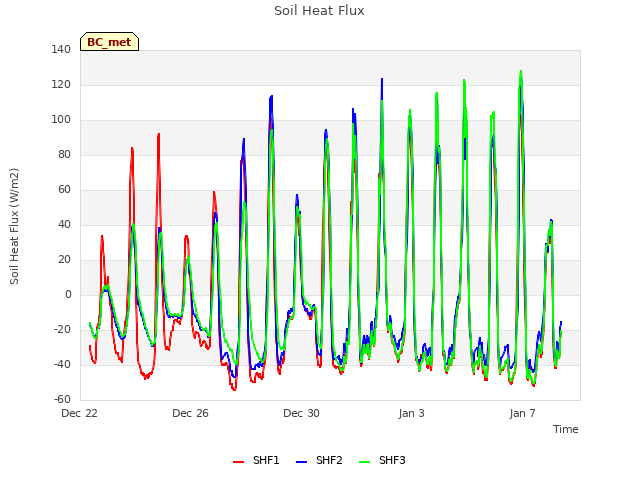Click the '-40' y-axis tick label
This screenshot has height=480, width=640.
click(x=62, y=364)
